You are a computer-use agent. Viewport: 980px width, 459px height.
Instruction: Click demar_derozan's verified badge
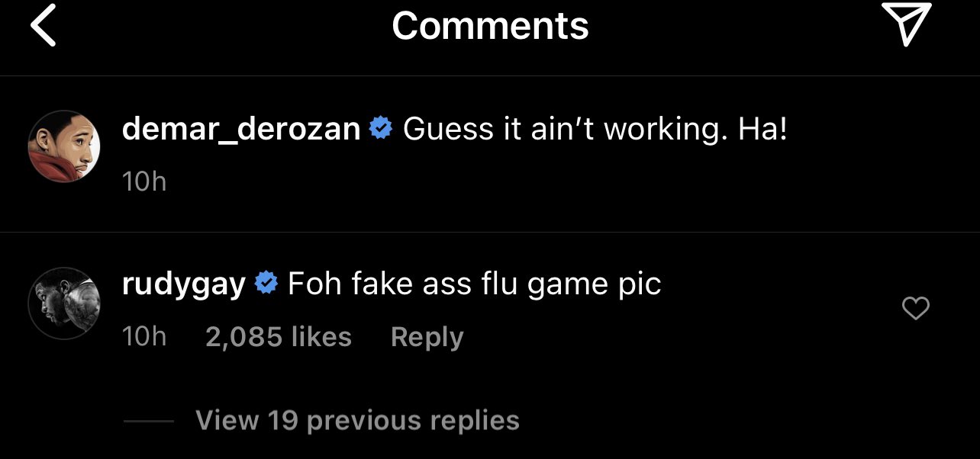coord(379,129)
